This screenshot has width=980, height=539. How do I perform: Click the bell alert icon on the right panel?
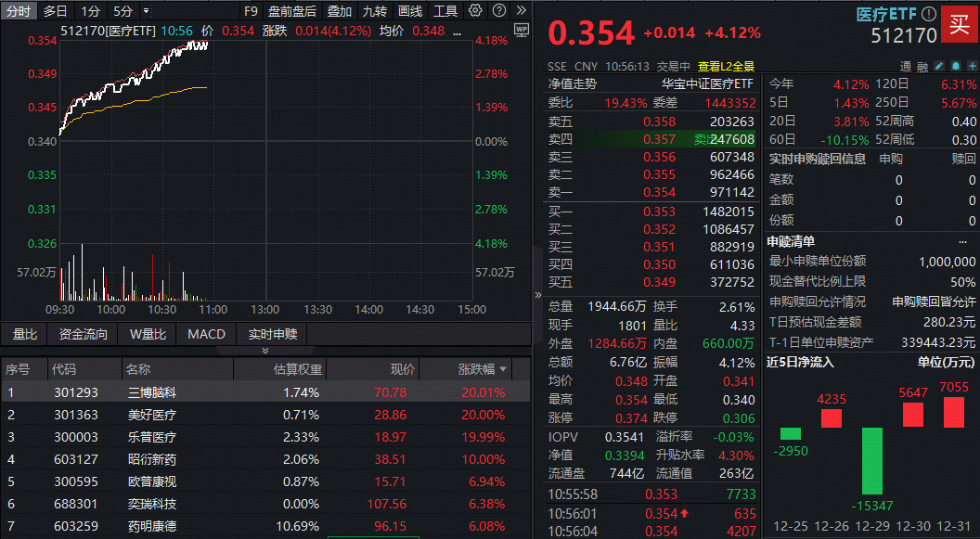pos(955,66)
